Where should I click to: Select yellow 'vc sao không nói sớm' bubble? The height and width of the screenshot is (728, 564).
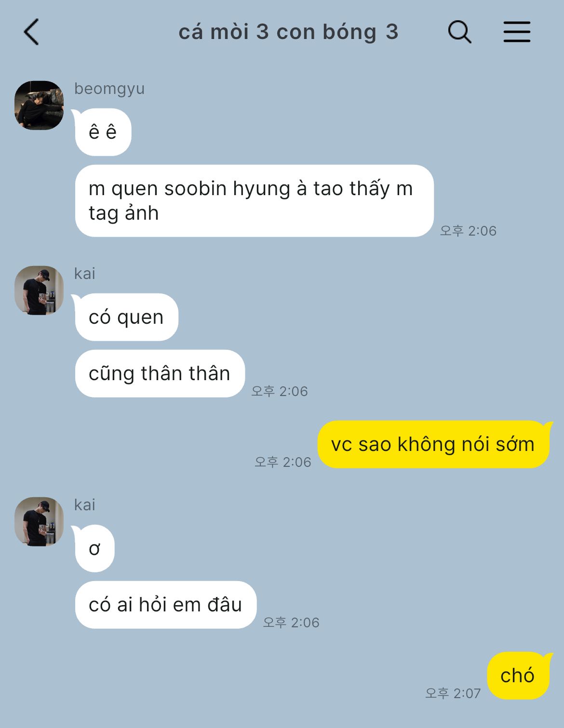tap(433, 444)
